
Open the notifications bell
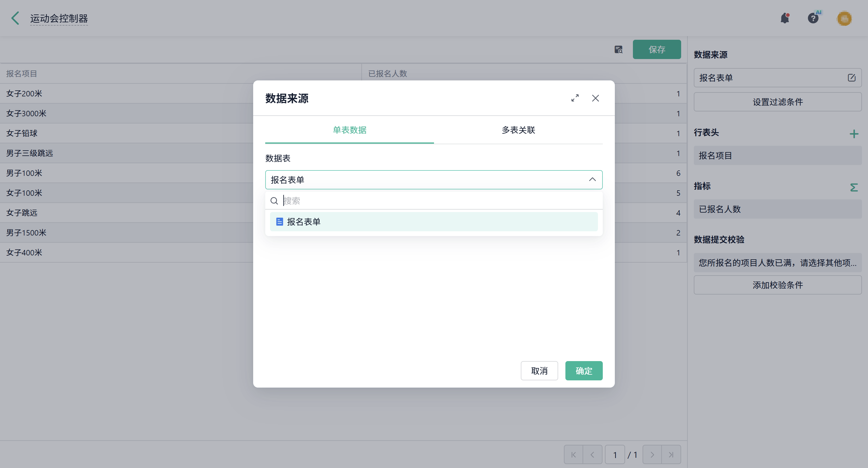point(785,18)
